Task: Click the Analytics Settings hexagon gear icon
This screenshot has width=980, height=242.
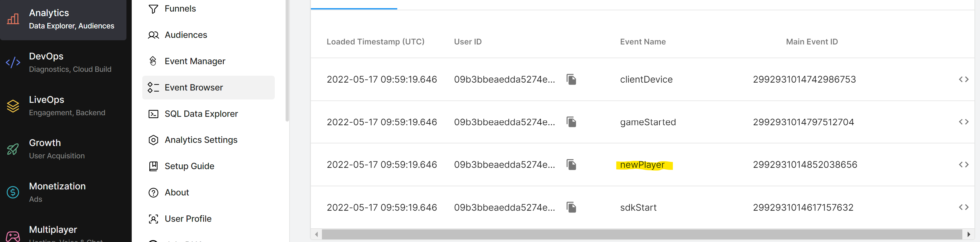Action: pyautogui.click(x=153, y=140)
